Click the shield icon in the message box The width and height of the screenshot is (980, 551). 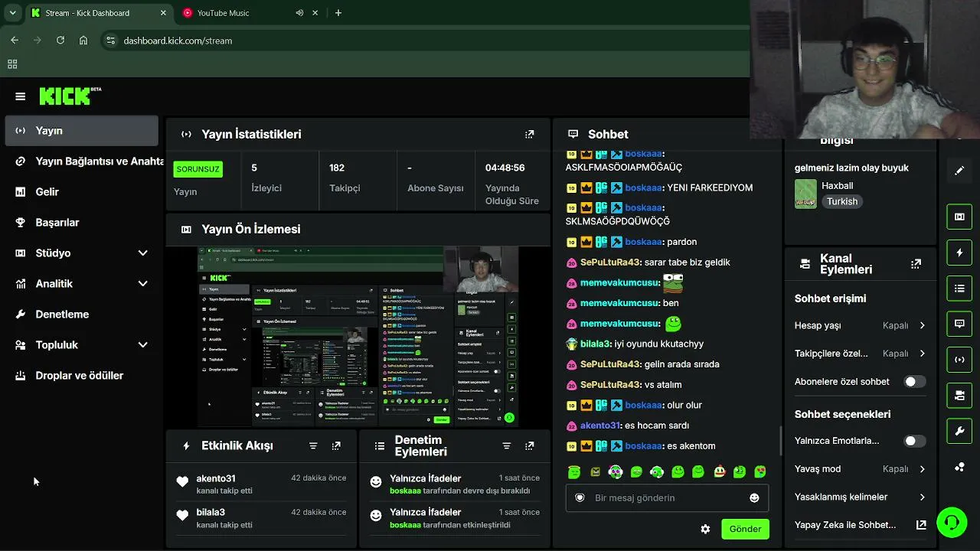click(x=580, y=497)
